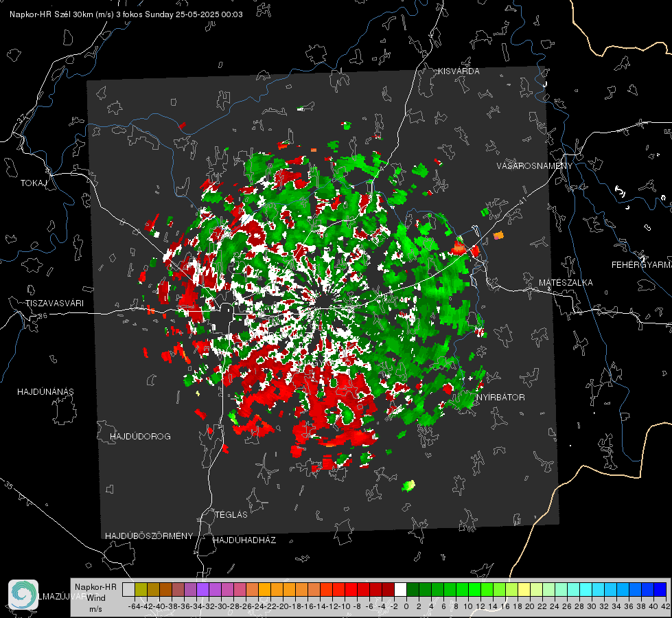Screen dimensions: 672x618
Task: Click the legend value 20
Action: (530, 606)
